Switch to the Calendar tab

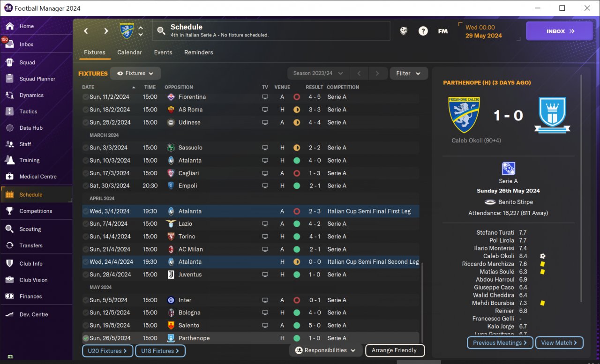pyautogui.click(x=129, y=52)
